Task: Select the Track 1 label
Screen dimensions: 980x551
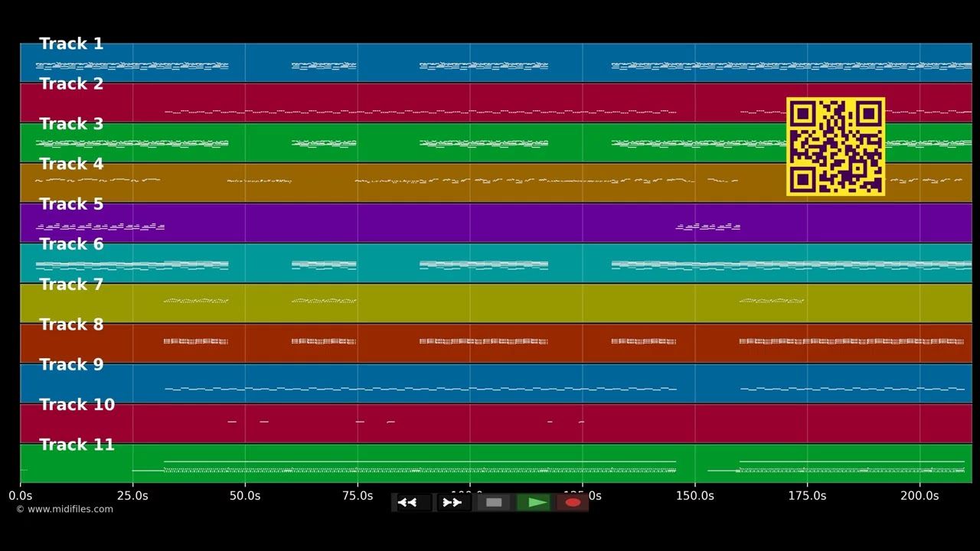Action: pyautogui.click(x=71, y=44)
